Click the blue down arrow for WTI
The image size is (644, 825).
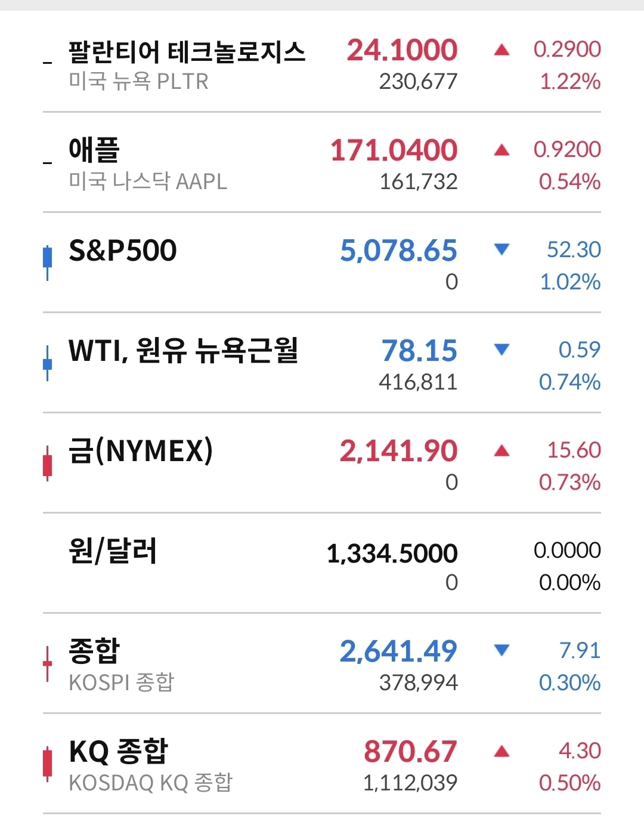pyautogui.click(x=502, y=350)
